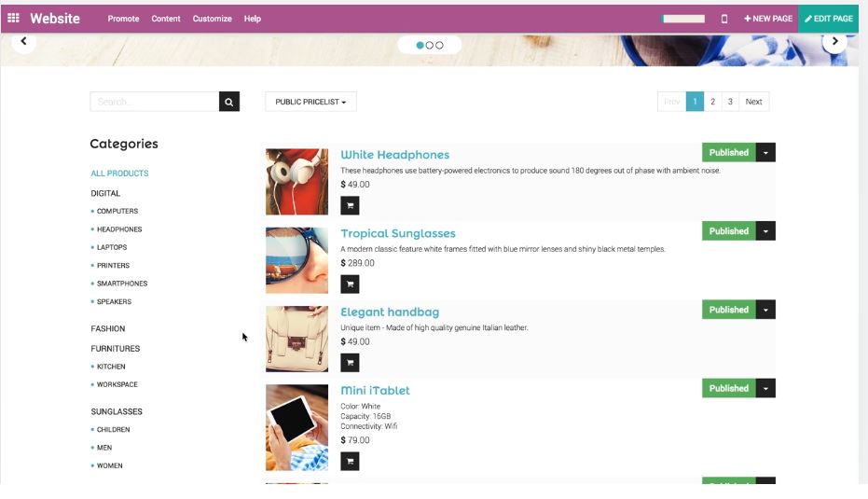This screenshot has width=868, height=499.
Task: Select Printers subcategory
Action: [x=113, y=265]
